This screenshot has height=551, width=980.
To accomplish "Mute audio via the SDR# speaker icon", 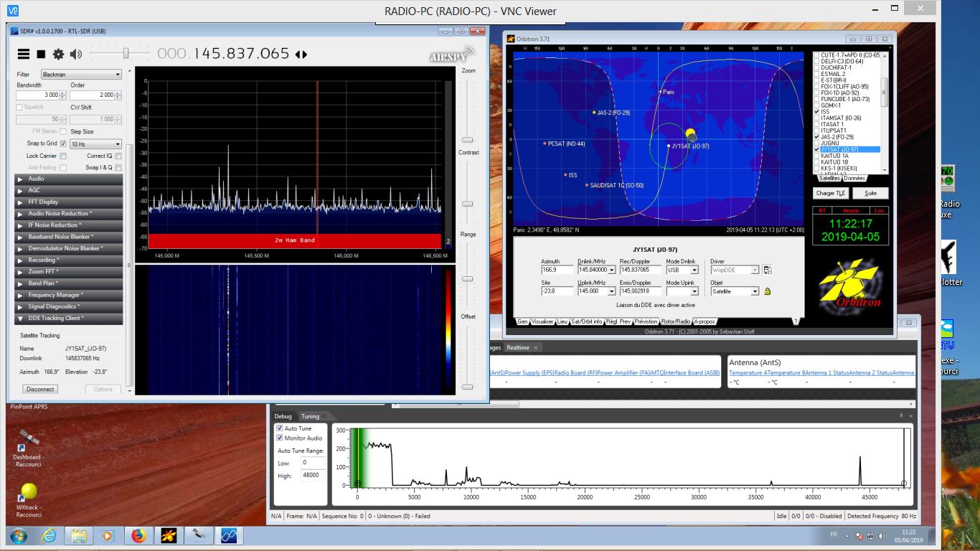I will point(76,54).
